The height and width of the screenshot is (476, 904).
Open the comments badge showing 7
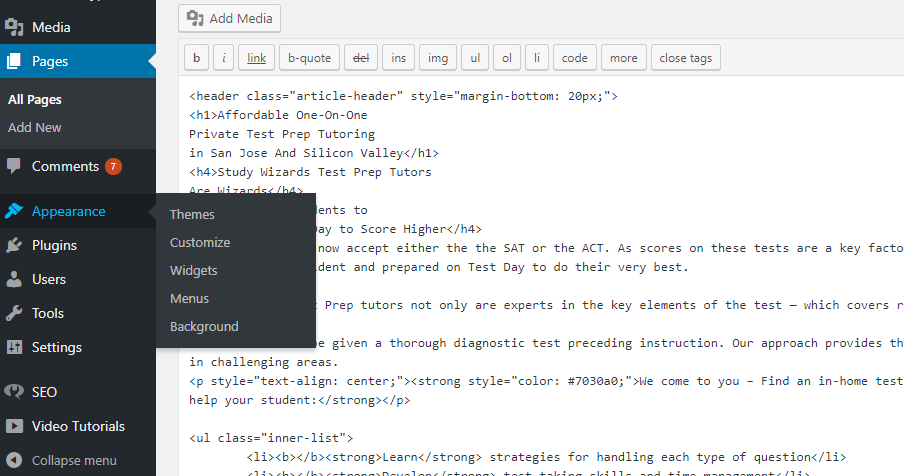click(113, 167)
